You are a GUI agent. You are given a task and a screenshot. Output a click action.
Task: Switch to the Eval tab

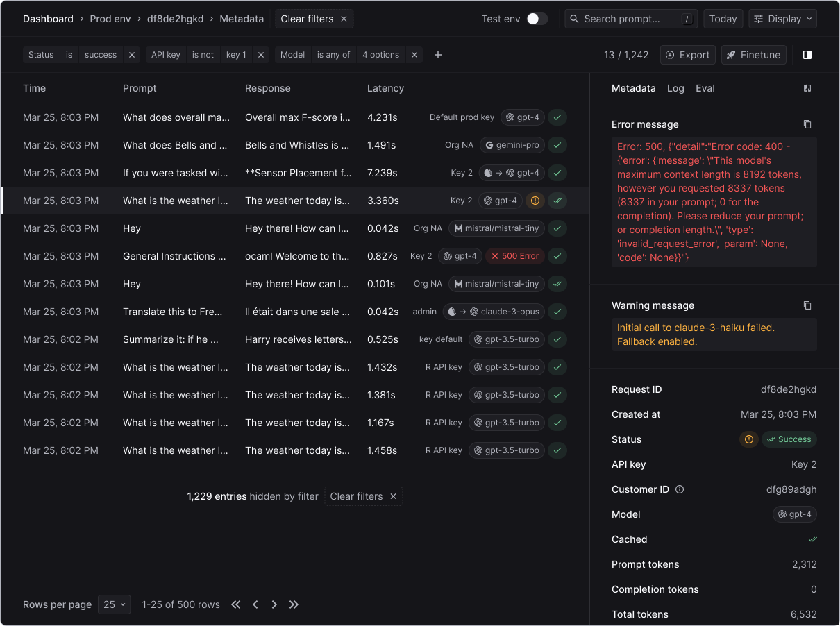705,88
